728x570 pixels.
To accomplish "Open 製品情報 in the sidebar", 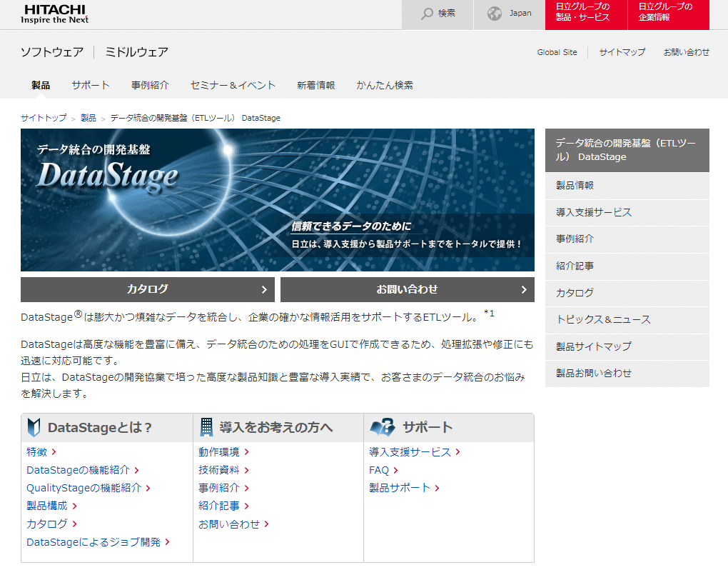I will (x=627, y=186).
